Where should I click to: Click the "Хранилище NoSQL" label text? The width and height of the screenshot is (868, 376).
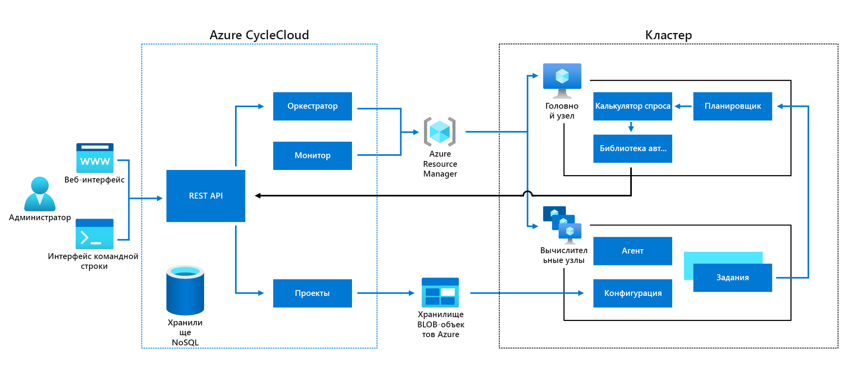[185, 332]
